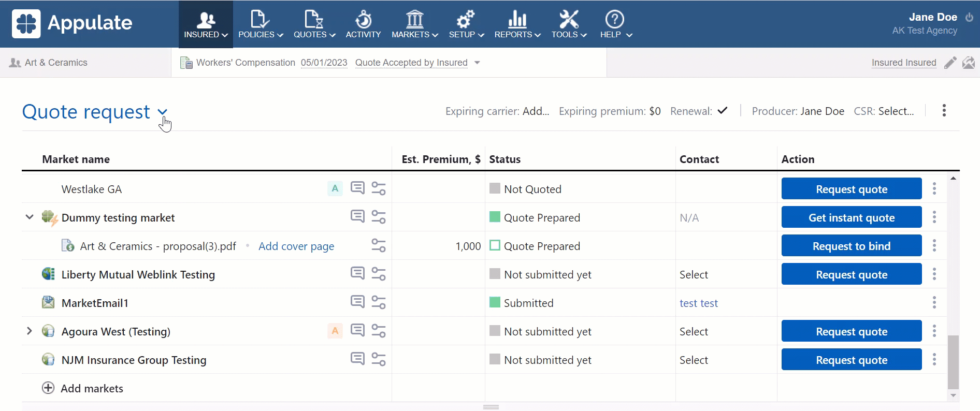Image resolution: width=980 pixels, height=411 pixels.
Task: Open settings sliders for the proposal PDF
Action: pos(379,246)
